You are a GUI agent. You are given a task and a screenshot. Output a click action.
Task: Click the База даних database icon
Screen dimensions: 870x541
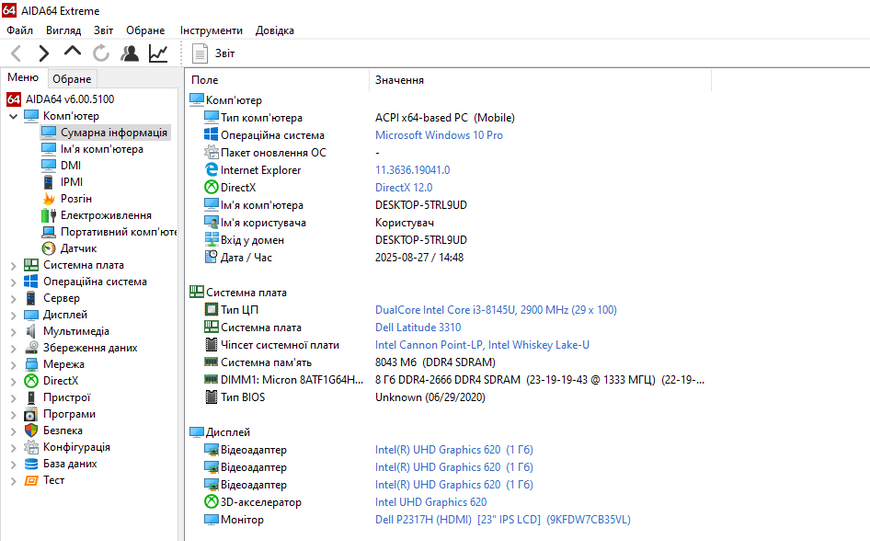coord(31,464)
